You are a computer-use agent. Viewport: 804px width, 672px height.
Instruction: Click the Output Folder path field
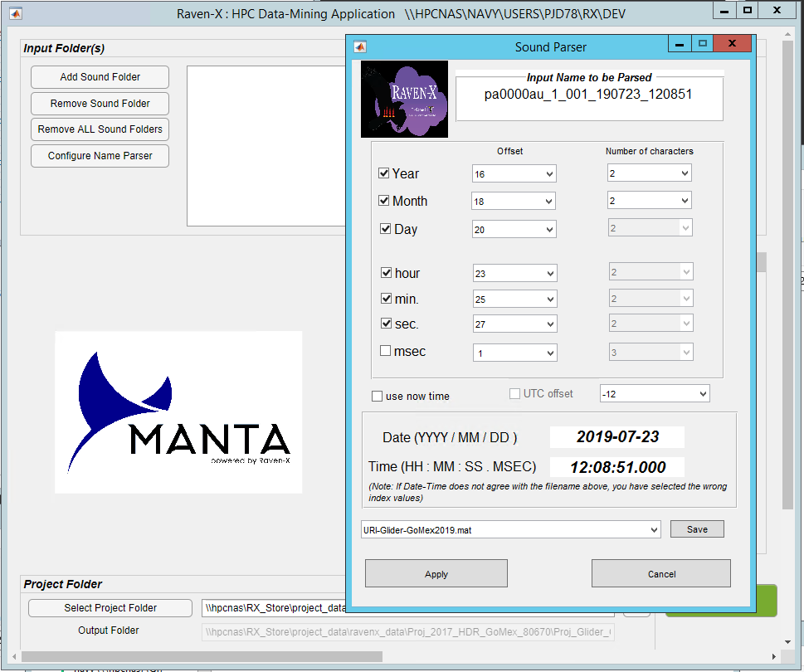[408, 632]
